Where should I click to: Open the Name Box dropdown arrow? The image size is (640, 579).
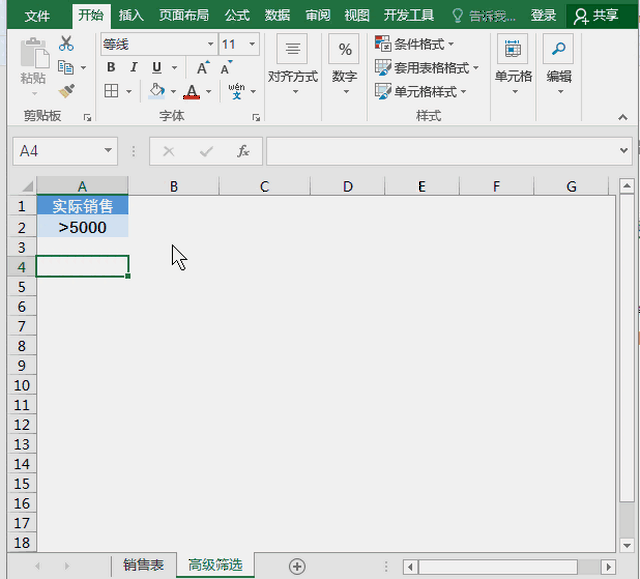[x=108, y=151]
